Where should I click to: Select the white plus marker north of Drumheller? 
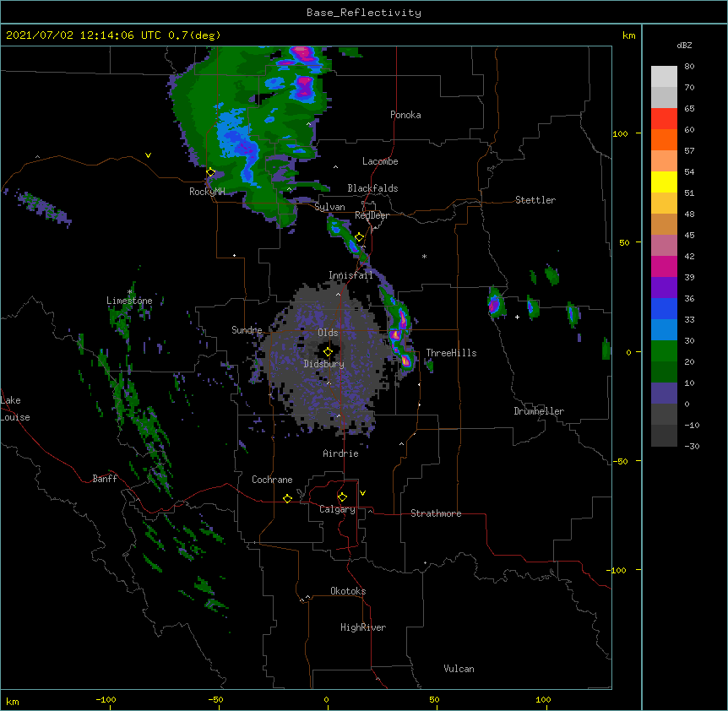tap(517, 317)
